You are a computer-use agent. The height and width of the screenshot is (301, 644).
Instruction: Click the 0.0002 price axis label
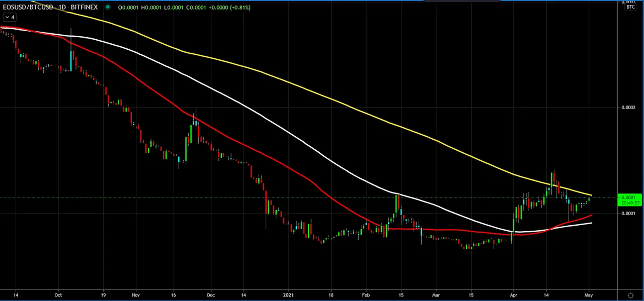628,108
